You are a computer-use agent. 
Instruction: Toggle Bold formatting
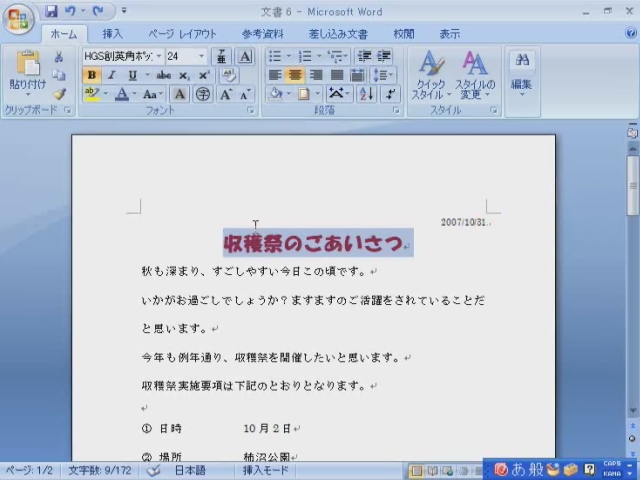tap(92, 75)
